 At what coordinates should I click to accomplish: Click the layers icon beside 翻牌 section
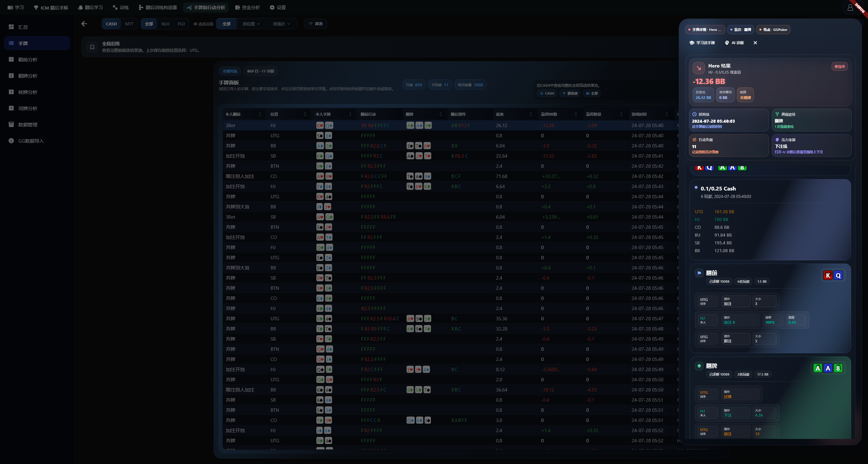[x=699, y=366]
